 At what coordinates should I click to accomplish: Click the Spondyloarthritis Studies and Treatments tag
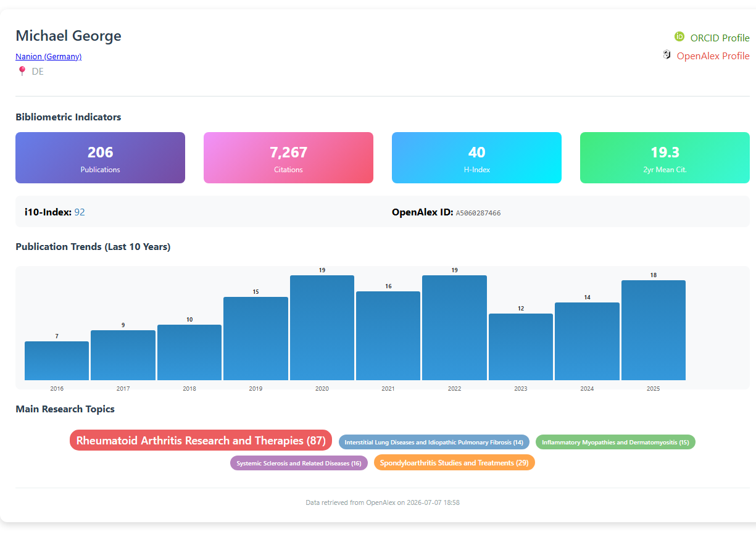(454, 462)
